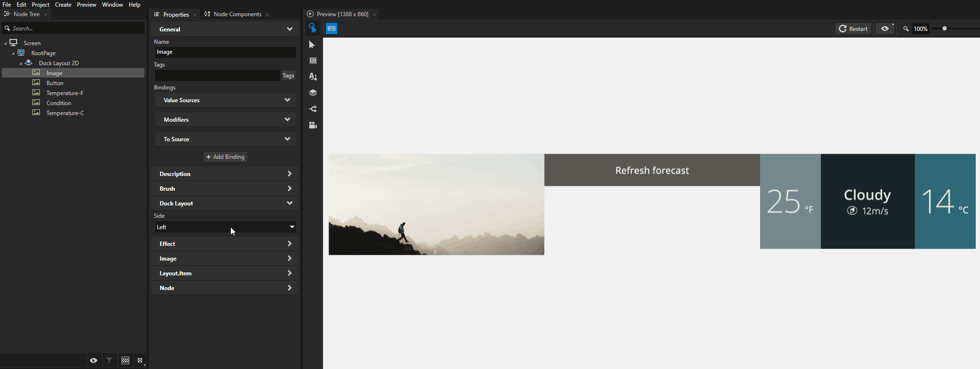Toggle the eye filter at Node Tree bottom

94,360
